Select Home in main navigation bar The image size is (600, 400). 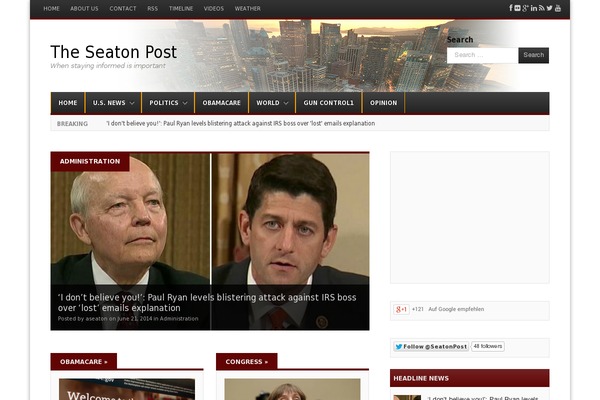pos(68,103)
